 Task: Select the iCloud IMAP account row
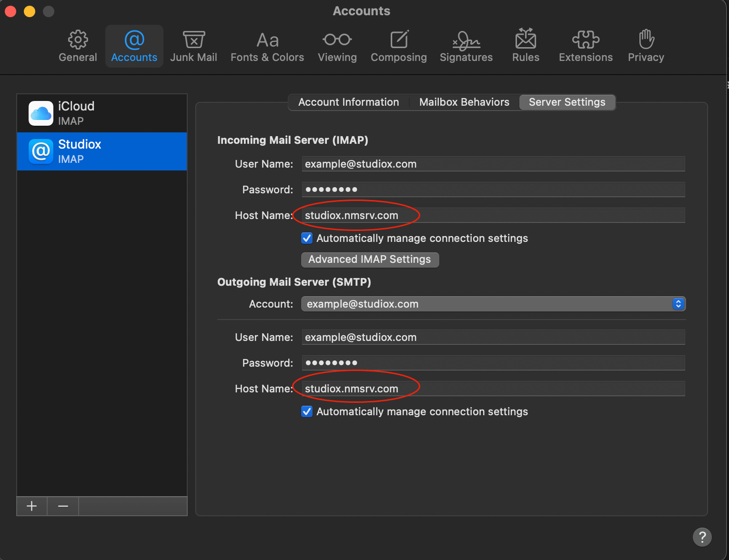coord(102,113)
